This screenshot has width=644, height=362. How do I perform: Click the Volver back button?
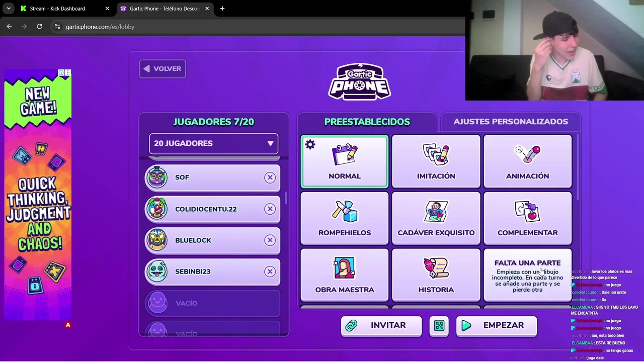[x=163, y=69]
